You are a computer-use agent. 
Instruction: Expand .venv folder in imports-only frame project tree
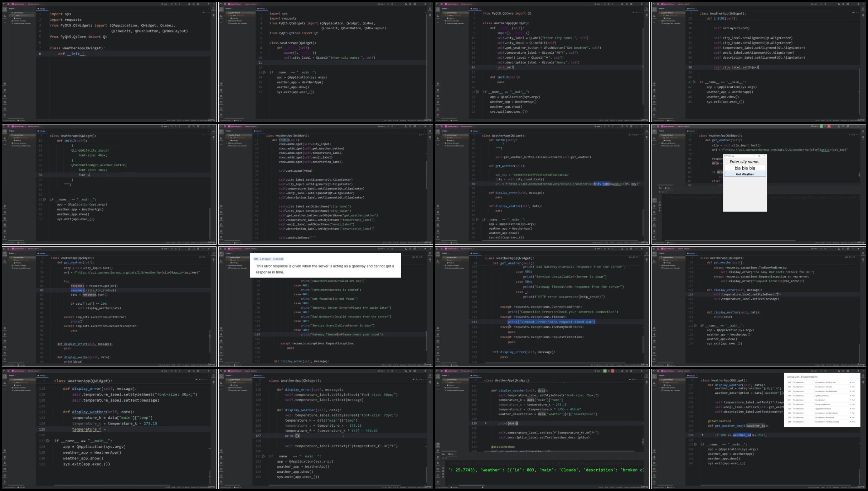tap(12, 15)
